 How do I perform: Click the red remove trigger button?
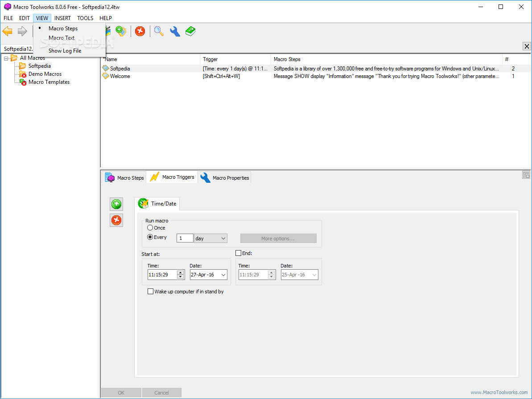[x=116, y=220]
